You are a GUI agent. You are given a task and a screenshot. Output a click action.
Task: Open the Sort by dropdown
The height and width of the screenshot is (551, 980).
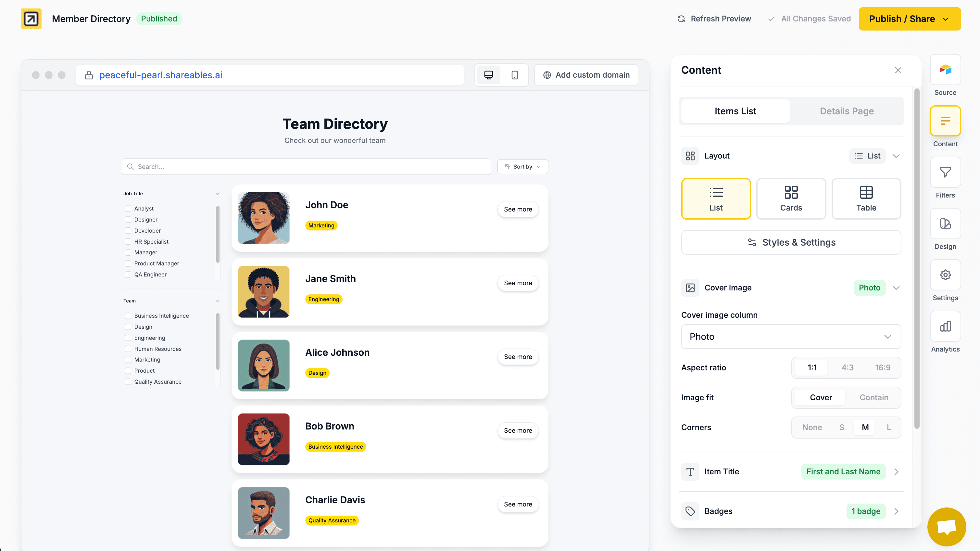pos(522,167)
